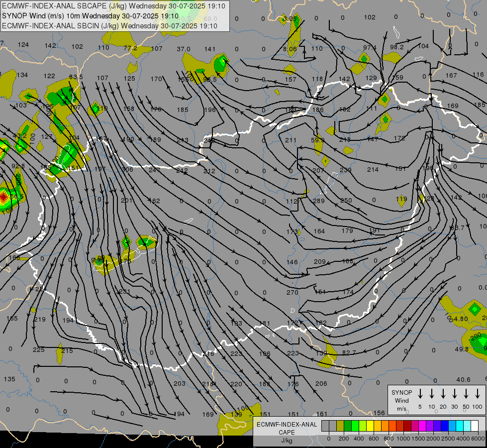Click the map value 3.05
The height and width of the screenshot is (448, 487).
(x=290, y=18)
